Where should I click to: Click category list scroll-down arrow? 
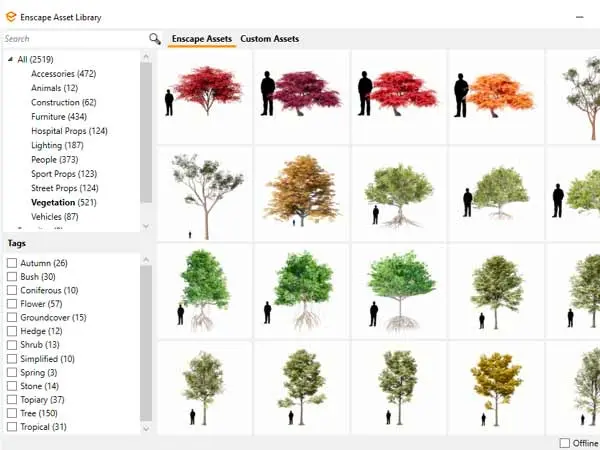pyautogui.click(x=146, y=227)
